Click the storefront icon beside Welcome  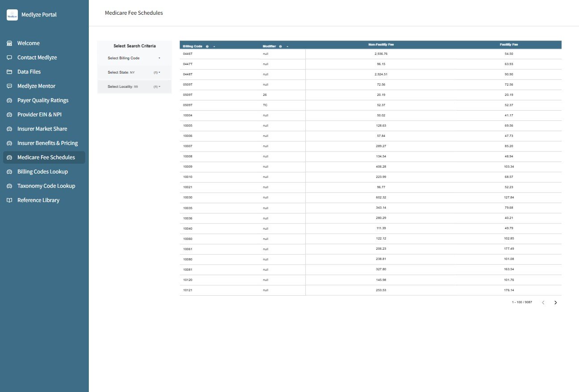9,43
